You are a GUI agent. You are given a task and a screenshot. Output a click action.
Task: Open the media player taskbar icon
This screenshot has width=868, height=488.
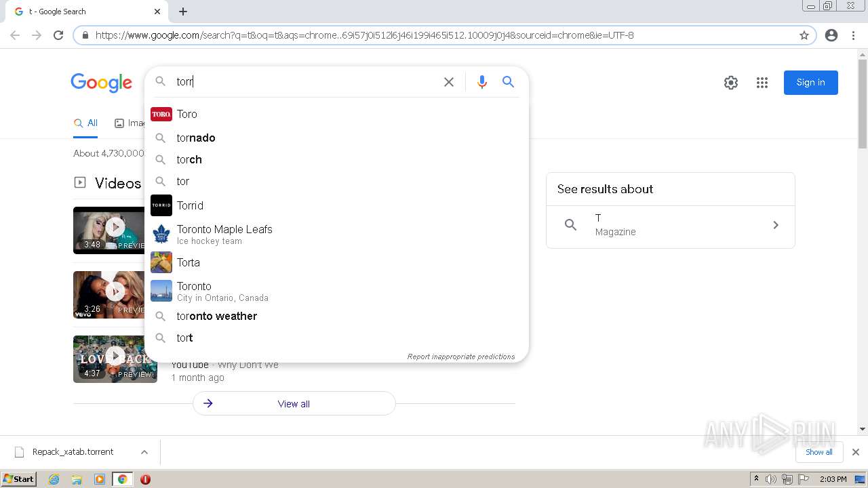(100, 479)
